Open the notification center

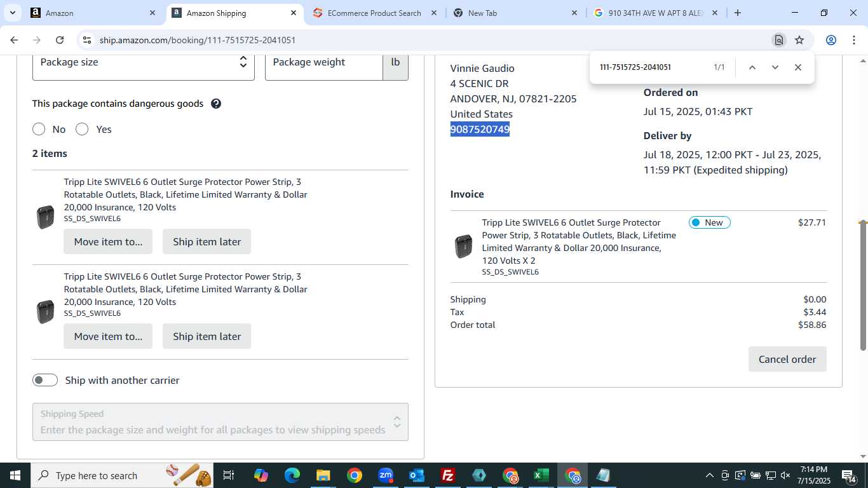tap(849, 475)
